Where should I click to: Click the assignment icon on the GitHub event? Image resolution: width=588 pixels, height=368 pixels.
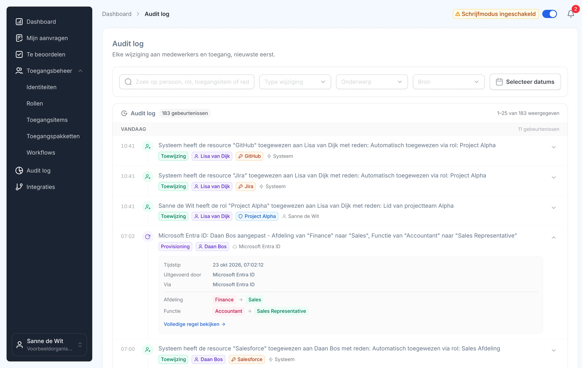148,146
